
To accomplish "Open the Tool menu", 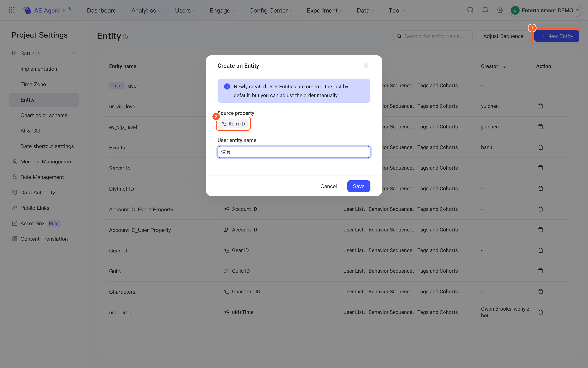I will [x=397, y=10].
